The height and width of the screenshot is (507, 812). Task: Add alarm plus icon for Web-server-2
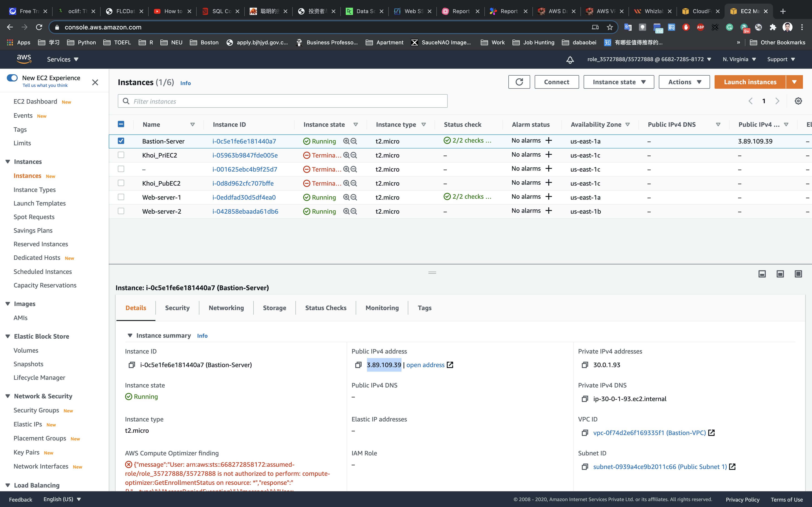[x=549, y=211]
